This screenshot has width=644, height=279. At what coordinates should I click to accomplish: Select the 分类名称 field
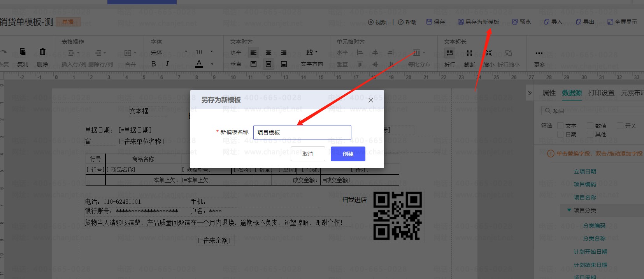[x=594, y=238]
